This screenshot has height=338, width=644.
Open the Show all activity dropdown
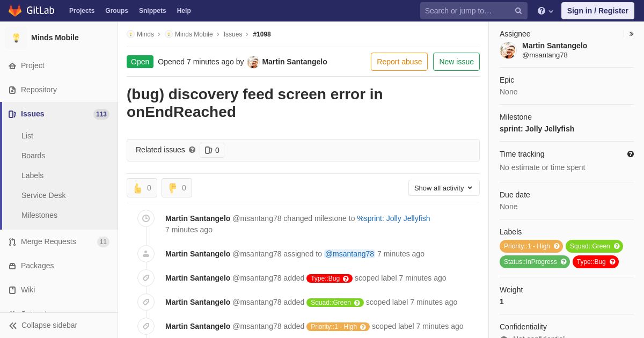[x=444, y=188]
